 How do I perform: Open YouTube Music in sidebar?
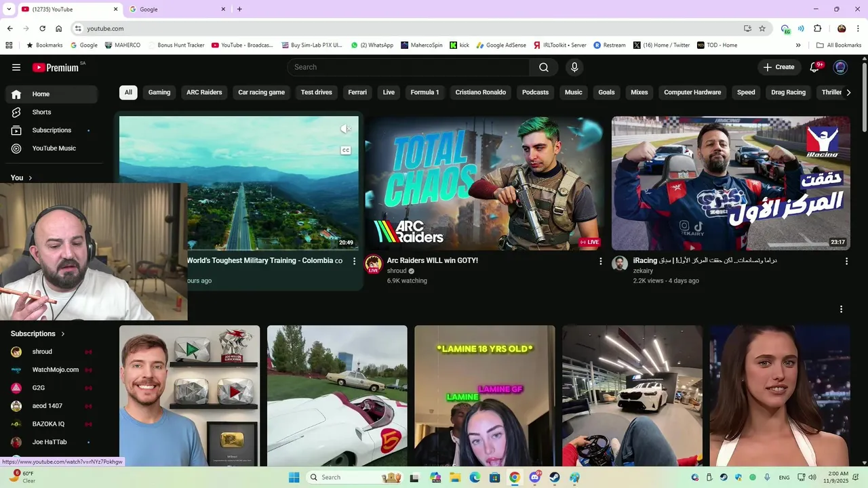52,148
